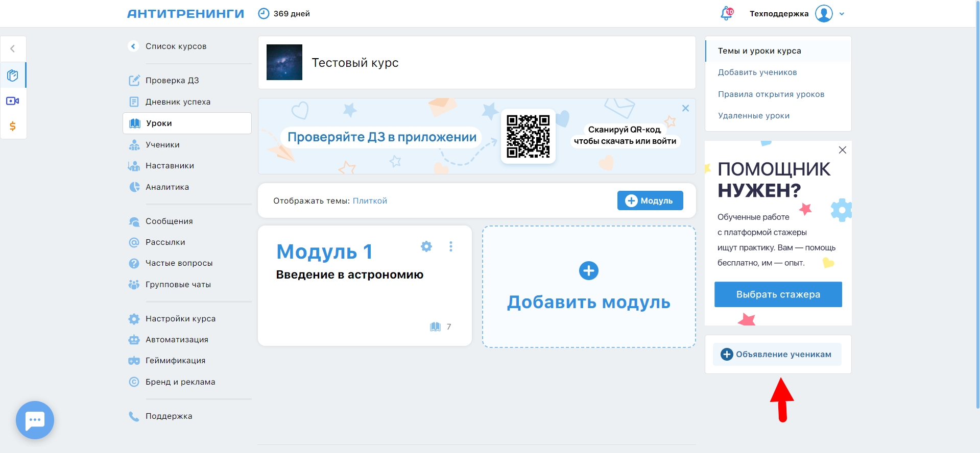Open Проверка ДЗ in sidebar menu
The width and height of the screenshot is (980, 453).
click(x=172, y=81)
